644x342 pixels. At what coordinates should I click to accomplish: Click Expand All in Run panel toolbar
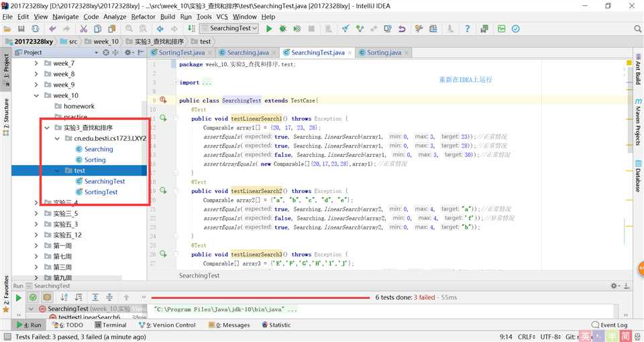[x=95, y=297]
